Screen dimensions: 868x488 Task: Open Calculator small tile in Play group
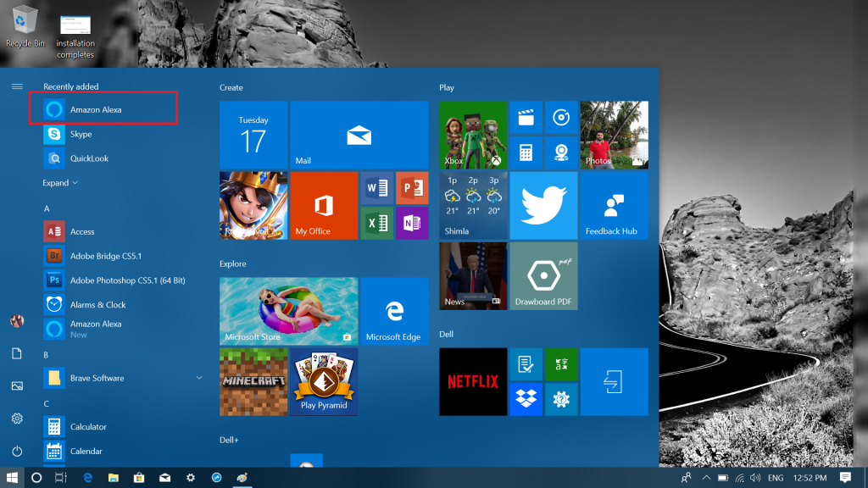tap(526, 152)
